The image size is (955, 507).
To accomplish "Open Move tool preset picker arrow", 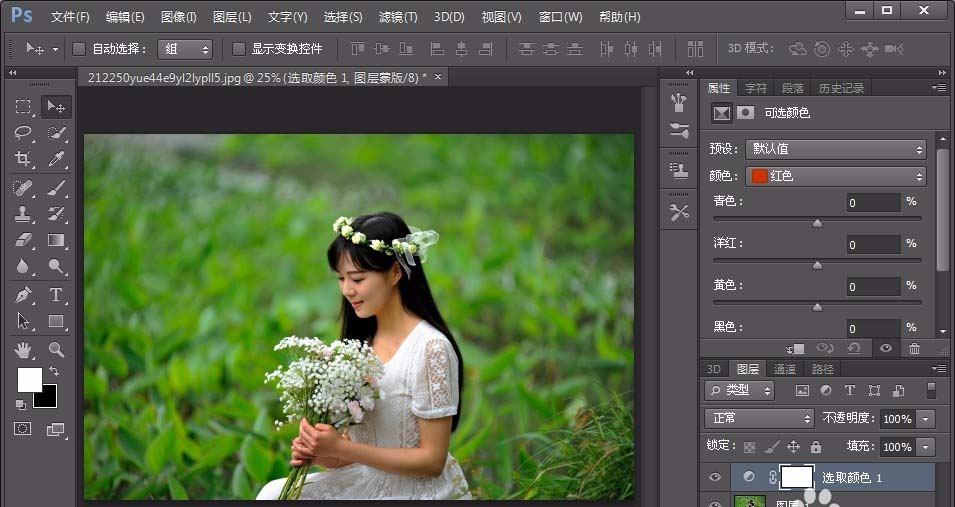I will pos(55,49).
